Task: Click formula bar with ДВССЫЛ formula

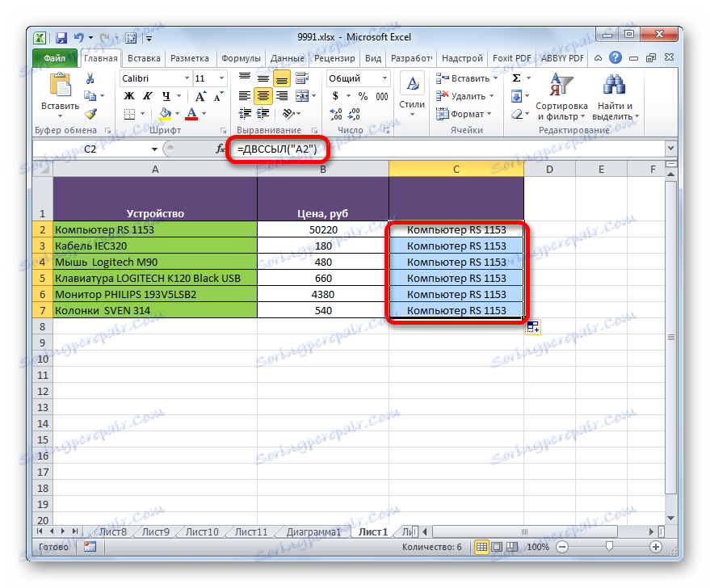Action: [x=446, y=149]
